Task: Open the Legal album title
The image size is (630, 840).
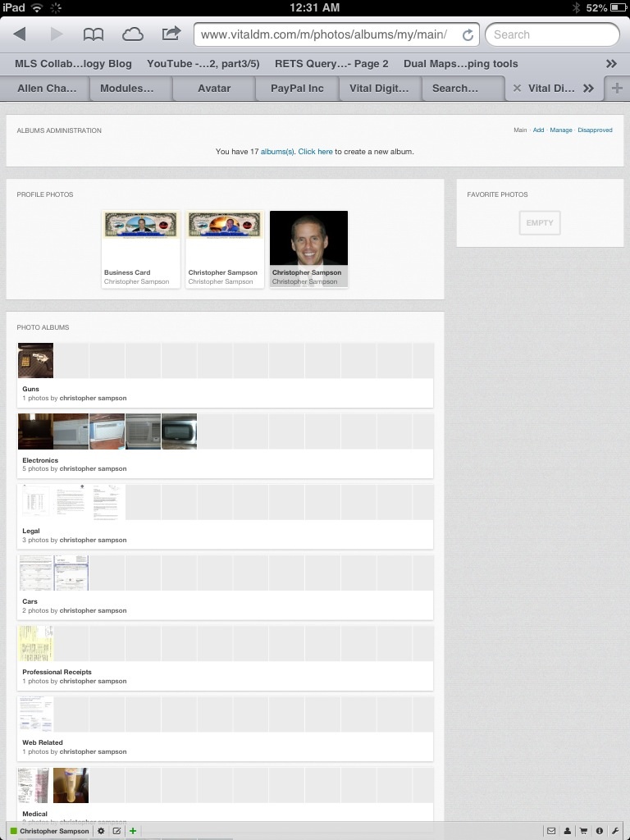Action: 31,531
